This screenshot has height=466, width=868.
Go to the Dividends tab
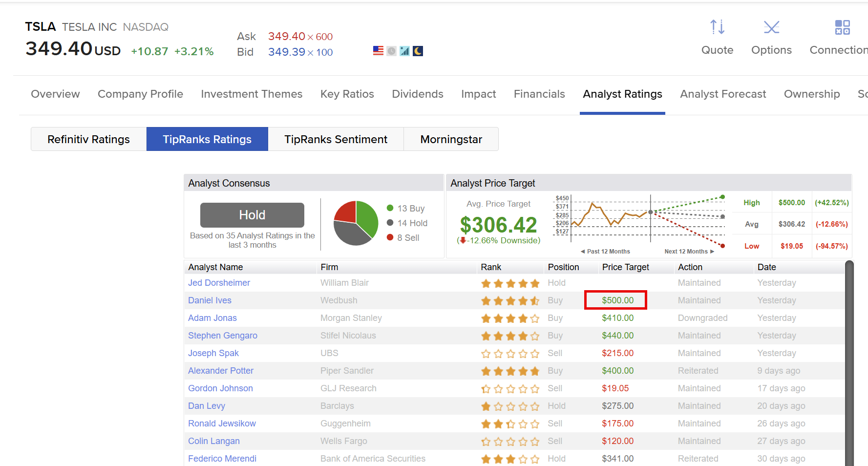[x=418, y=94]
